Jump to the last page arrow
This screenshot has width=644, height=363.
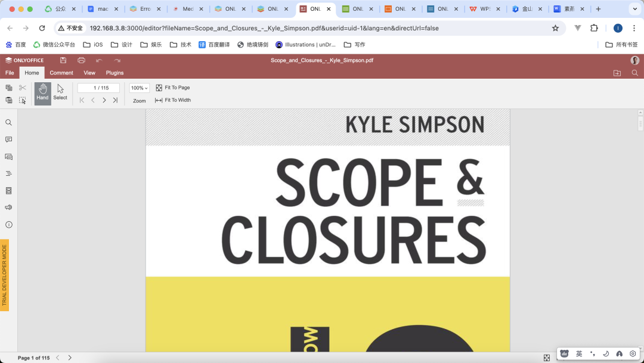pos(116,100)
